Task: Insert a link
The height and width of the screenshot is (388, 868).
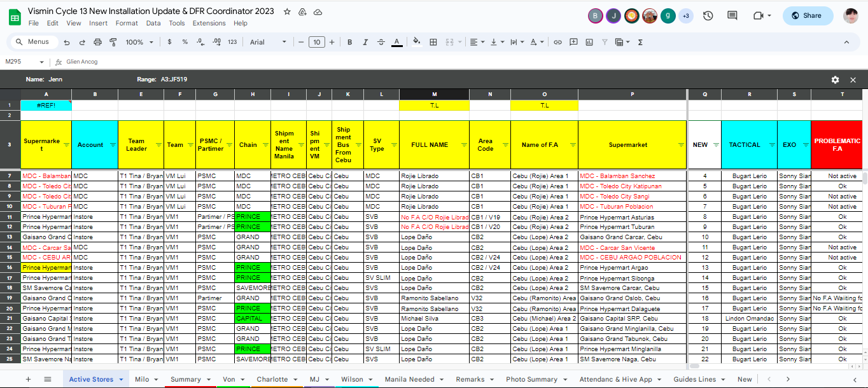Action: pos(557,42)
